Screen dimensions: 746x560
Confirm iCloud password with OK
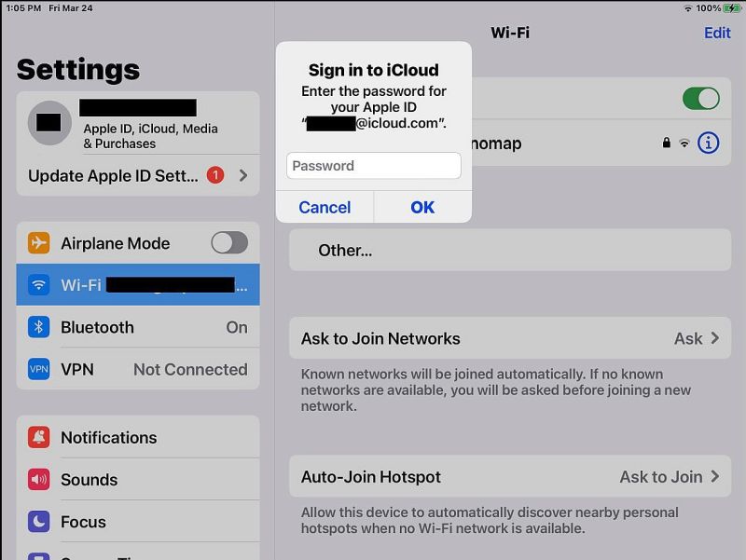pos(422,207)
